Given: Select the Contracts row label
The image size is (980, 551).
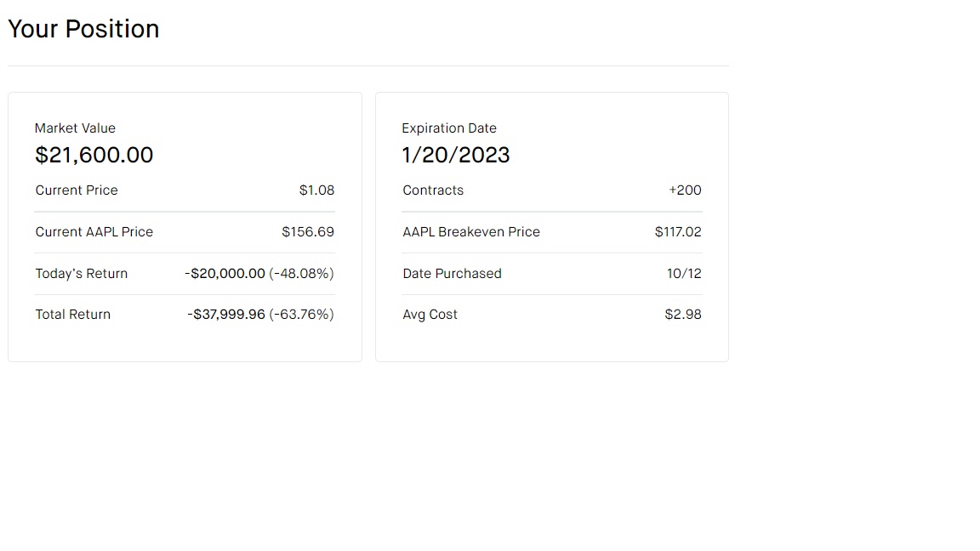Looking at the screenshot, I should click(433, 190).
